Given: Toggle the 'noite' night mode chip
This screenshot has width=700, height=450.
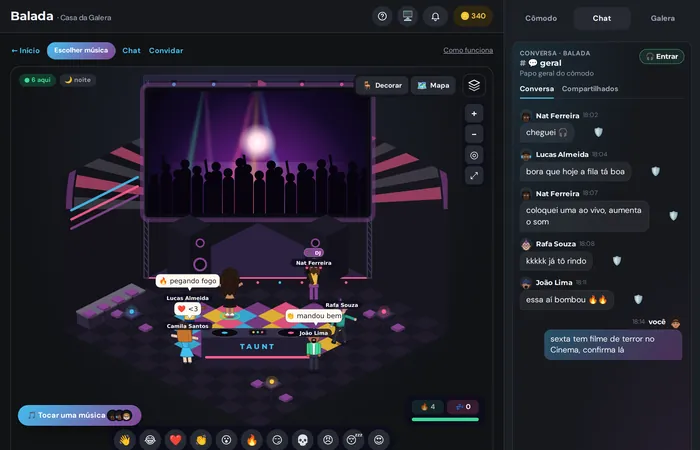Looking at the screenshot, I should [x=78, y=80].
